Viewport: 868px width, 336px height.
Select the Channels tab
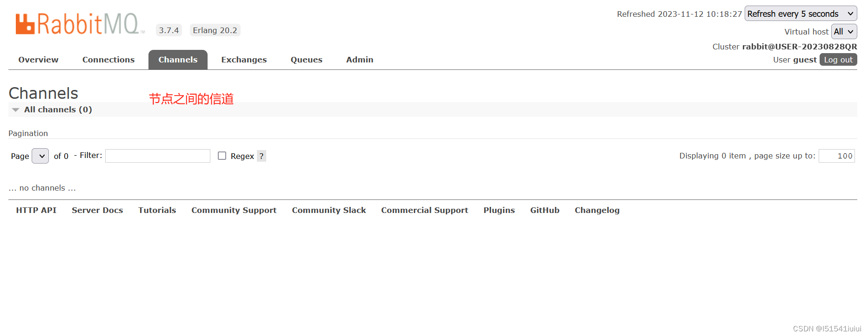click(x=178, y=60)
